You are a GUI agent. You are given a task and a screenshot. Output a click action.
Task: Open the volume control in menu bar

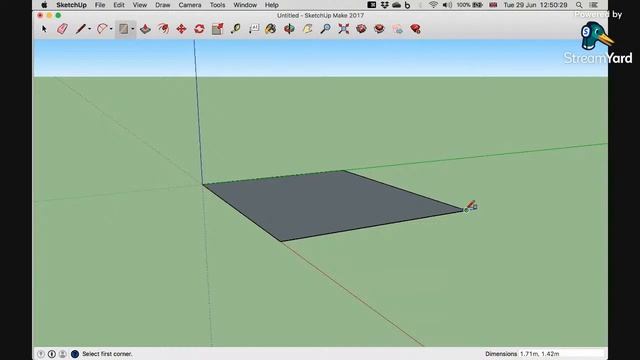tap(447, 5)
